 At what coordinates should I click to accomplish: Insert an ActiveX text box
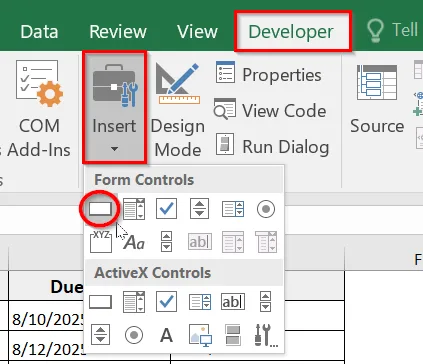(x=233, y=302)
